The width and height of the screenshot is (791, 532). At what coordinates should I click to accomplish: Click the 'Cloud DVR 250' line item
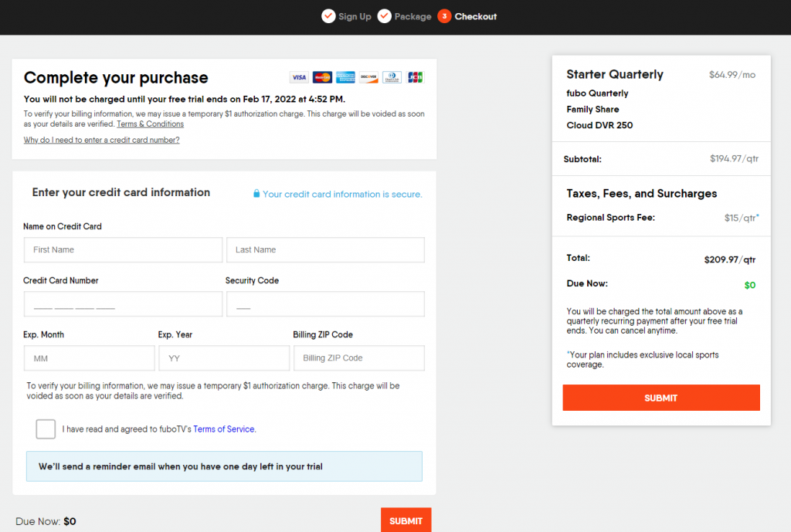click(599, 125)
